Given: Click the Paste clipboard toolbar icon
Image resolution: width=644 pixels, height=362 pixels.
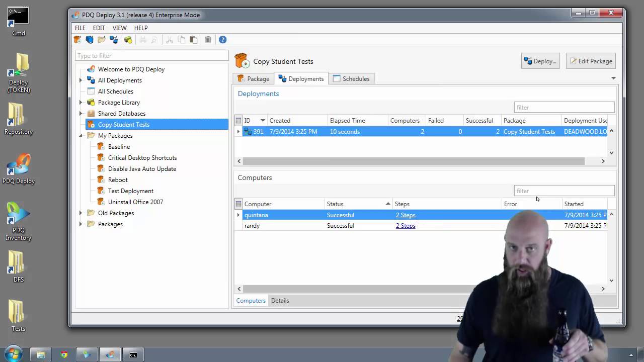Looking at the screenshot, I should (x=193, y=40).
